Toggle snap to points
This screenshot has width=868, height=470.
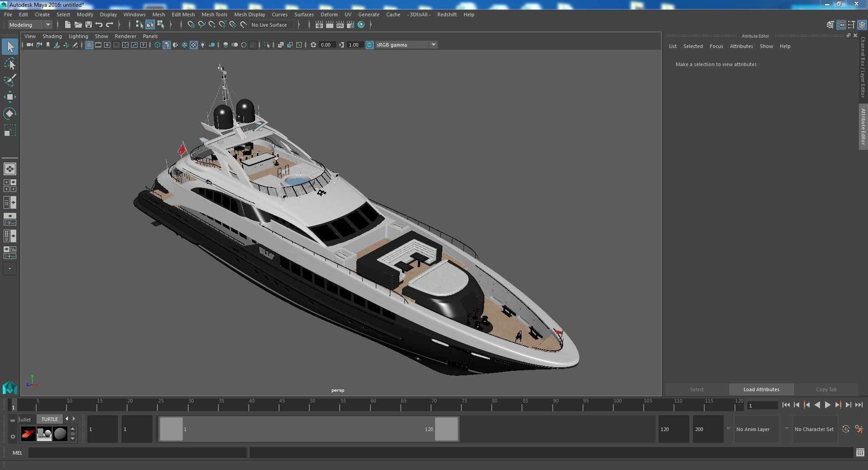tap(212, 24)
